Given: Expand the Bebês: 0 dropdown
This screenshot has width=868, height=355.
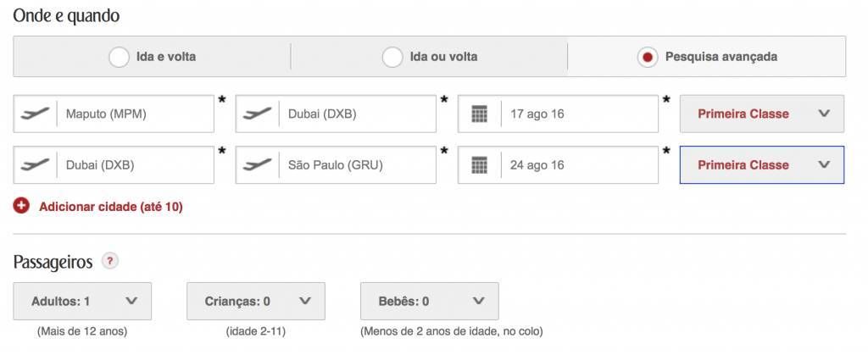Looking at the screenshot, I should [x=429, y=301].
